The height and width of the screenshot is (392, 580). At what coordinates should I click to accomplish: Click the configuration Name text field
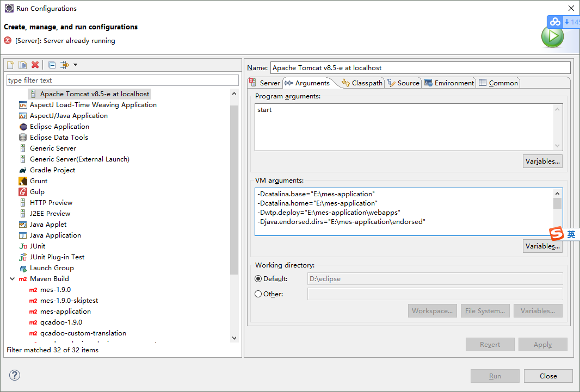point(421,67)
